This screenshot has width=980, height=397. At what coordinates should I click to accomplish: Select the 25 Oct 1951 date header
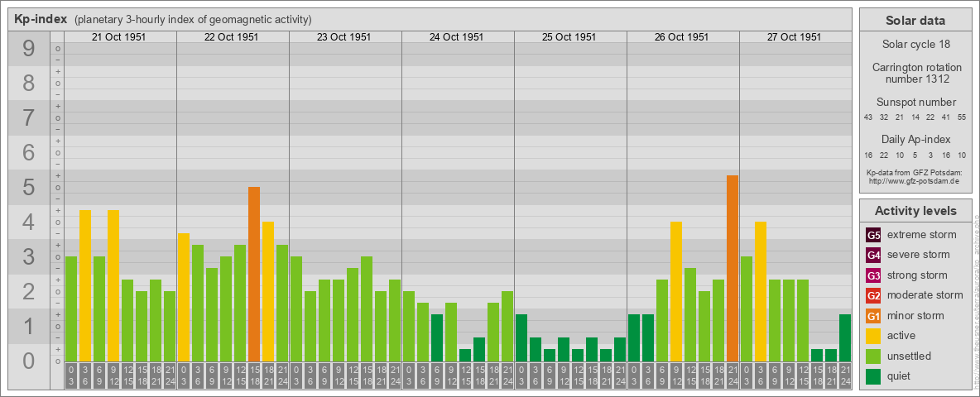point(570,37)
